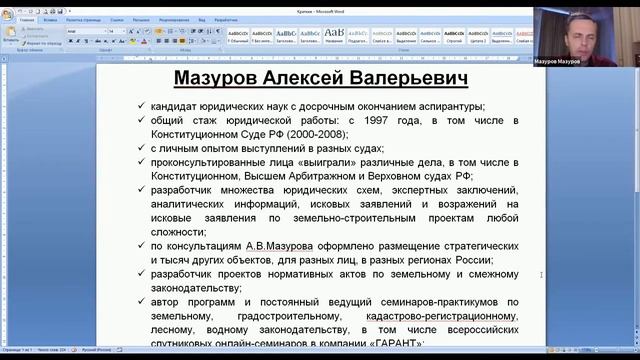Screen dimensions: 640x360
Task: Click the underlined text А.В.Мазурова
Action: coord(279,246)
